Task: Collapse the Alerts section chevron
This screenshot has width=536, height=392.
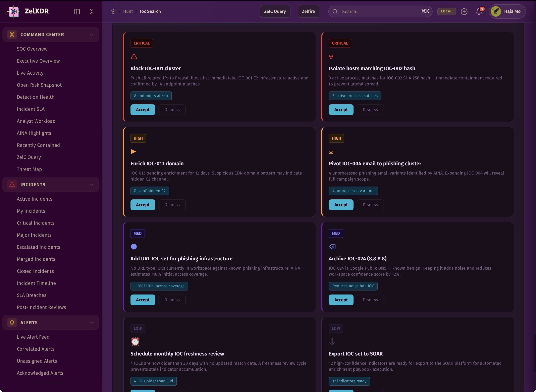Action: pyautogui.click(x=91, y=322)
